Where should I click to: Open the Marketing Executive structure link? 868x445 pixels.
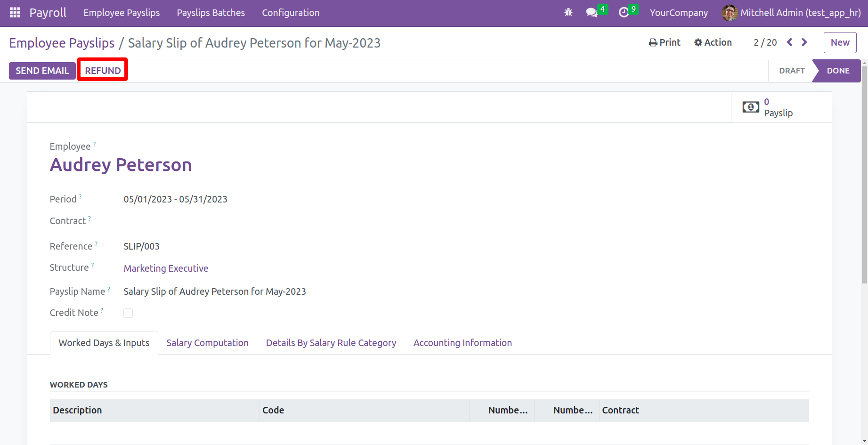[166, 268]
